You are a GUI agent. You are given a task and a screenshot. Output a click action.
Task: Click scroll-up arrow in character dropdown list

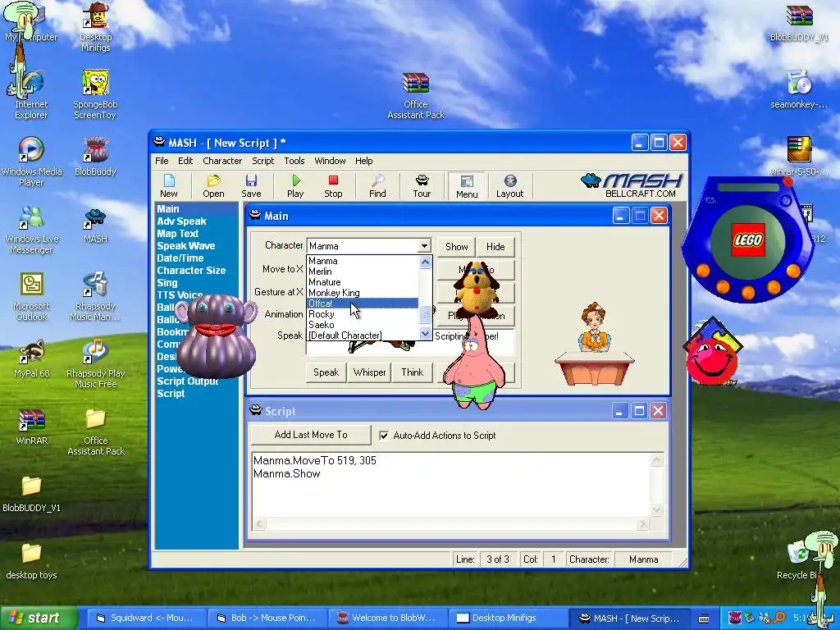(426, 262)
